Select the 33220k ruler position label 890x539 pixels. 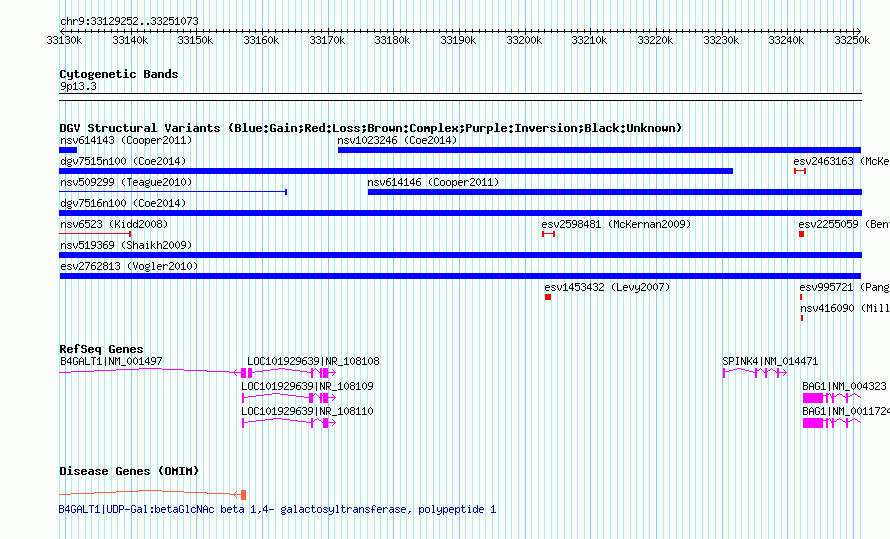point(655,40)
